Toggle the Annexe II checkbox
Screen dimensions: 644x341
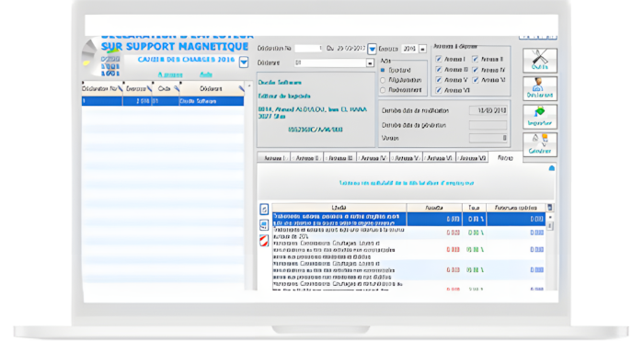coord(476,59)
